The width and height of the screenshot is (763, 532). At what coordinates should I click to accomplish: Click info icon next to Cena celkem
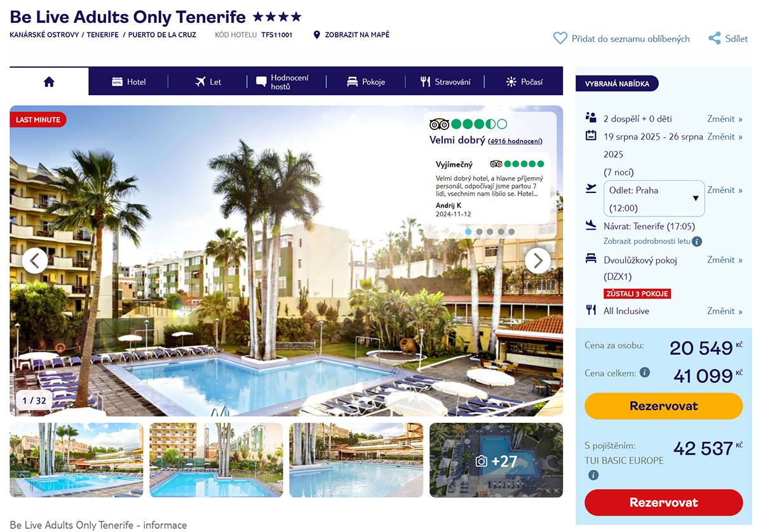pos(645,373)
